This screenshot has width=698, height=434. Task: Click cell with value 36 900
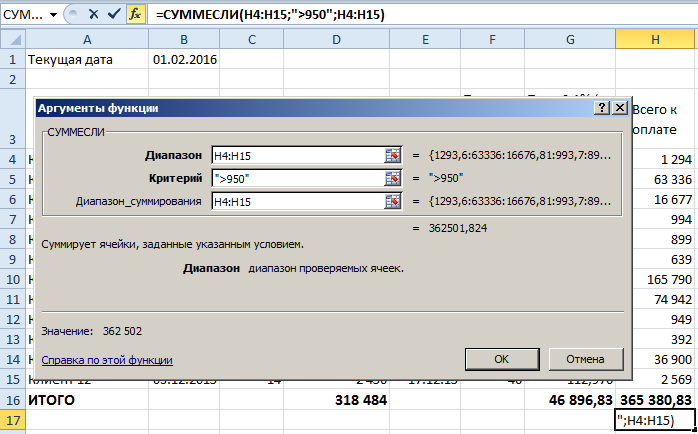(x=663, y=360)
